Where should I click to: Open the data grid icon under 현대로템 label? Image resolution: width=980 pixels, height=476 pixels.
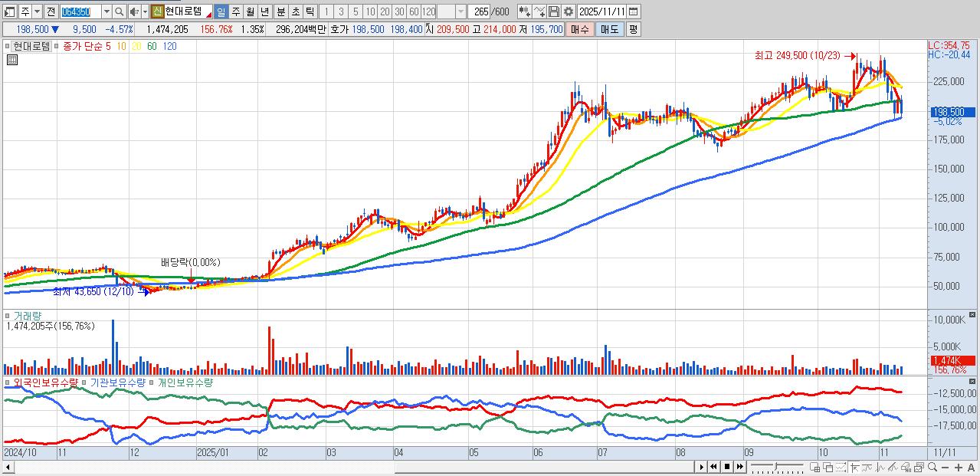click(x=11, y=60)
